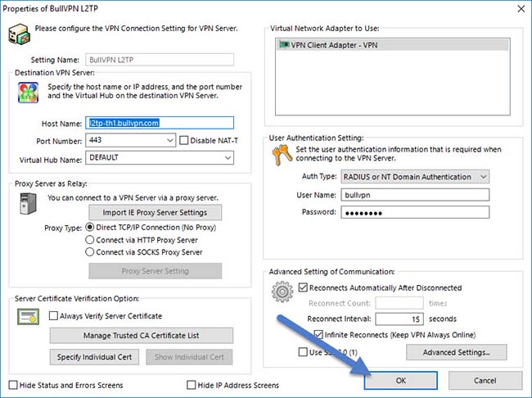Click the VPN server computer icon at top
Image resolution: width=532 pixels, height=398 pixels.
point(19,34)
